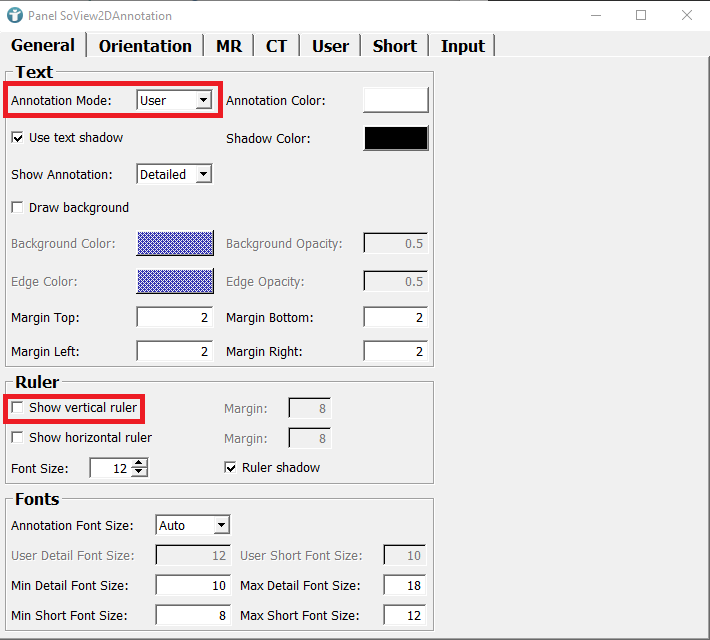
Task: Increase ruler Font Size with up arrow
Action: [x=140, y=463]
